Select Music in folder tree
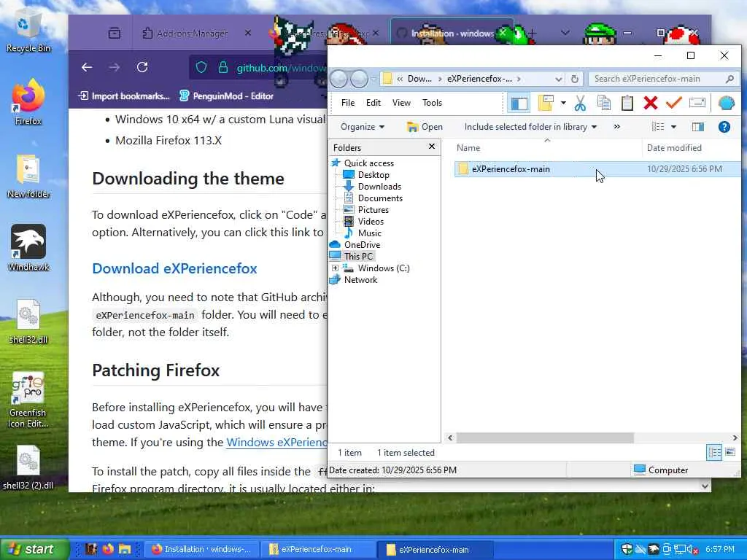Viewport: 747px width, 560px height. pos(369,233)
